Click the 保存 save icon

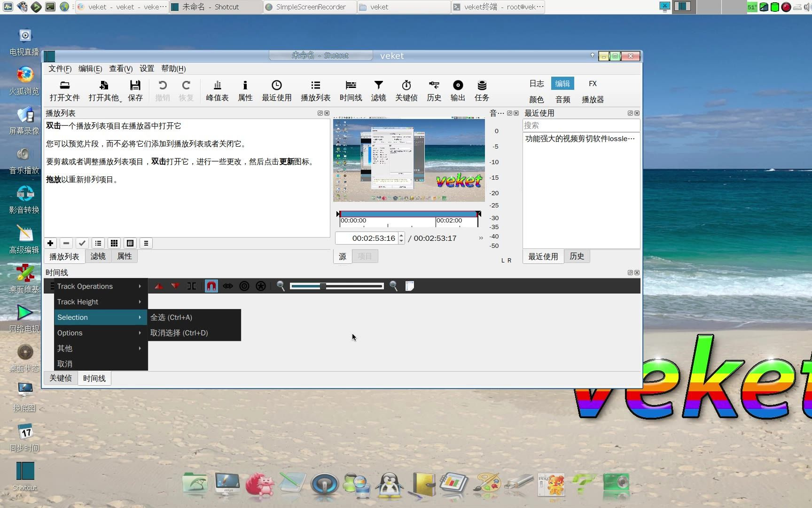pyautogui.click(x=135, y=90)
